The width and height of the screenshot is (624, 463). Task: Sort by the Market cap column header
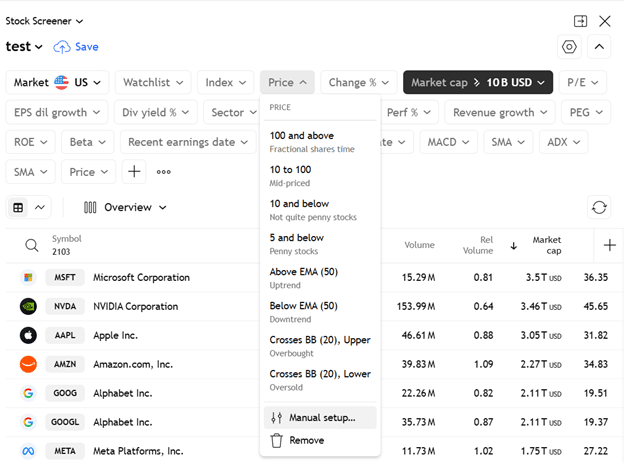[x=546, y=245]
